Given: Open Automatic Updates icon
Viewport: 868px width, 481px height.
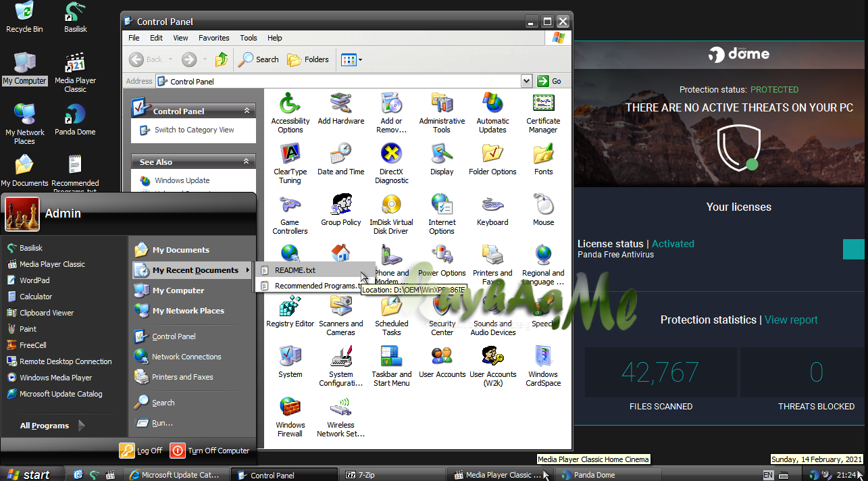Looking at the screenshot, I should 492,113.
